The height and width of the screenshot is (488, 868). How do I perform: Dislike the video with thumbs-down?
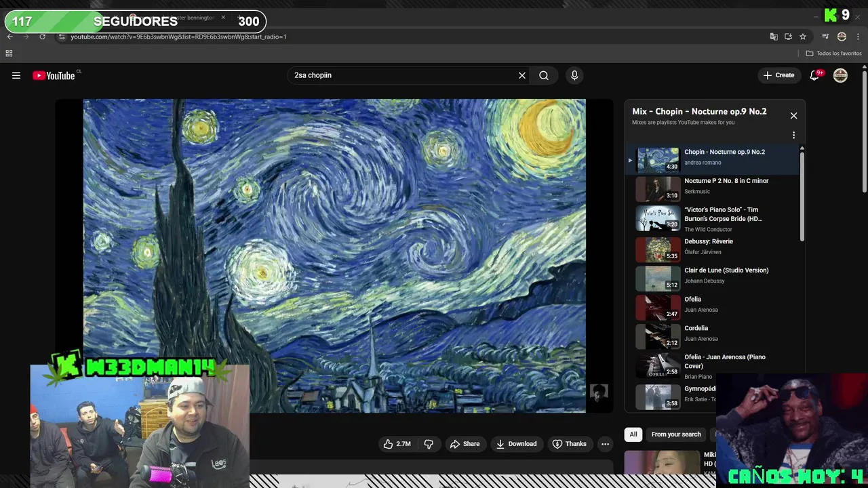coord(429,444)
